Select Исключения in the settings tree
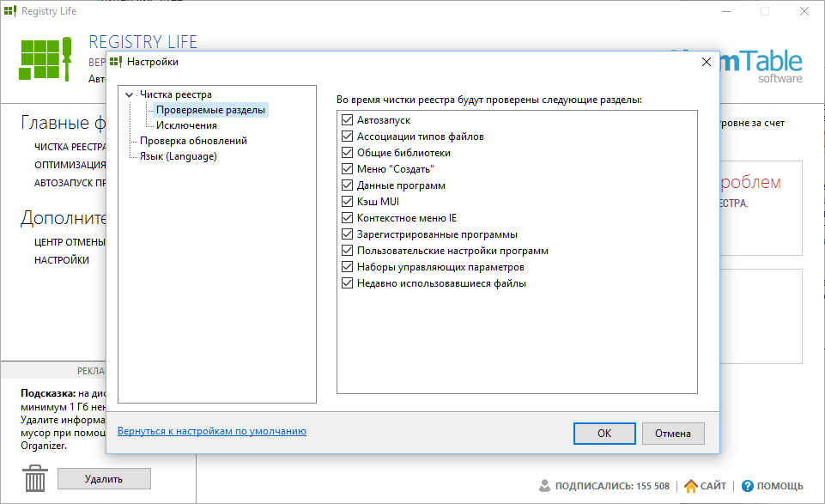This screenshot has height=504, width=825. (186, 125)
